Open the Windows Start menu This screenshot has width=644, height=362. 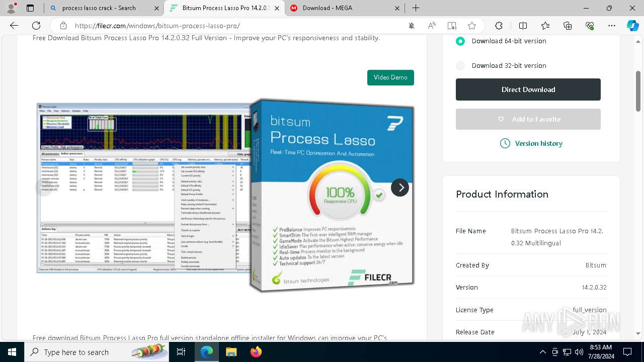click(12, 352)
